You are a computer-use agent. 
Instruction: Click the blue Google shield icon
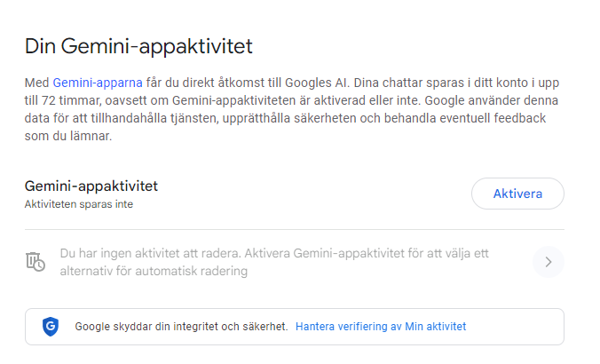click(x=50, y=327)
